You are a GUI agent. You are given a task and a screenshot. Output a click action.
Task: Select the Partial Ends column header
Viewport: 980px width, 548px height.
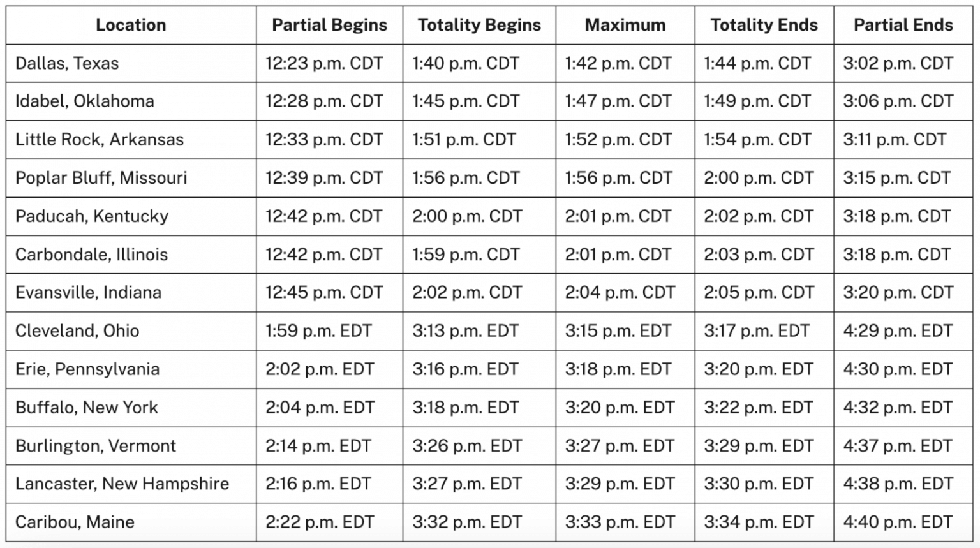tap(903, 25)
